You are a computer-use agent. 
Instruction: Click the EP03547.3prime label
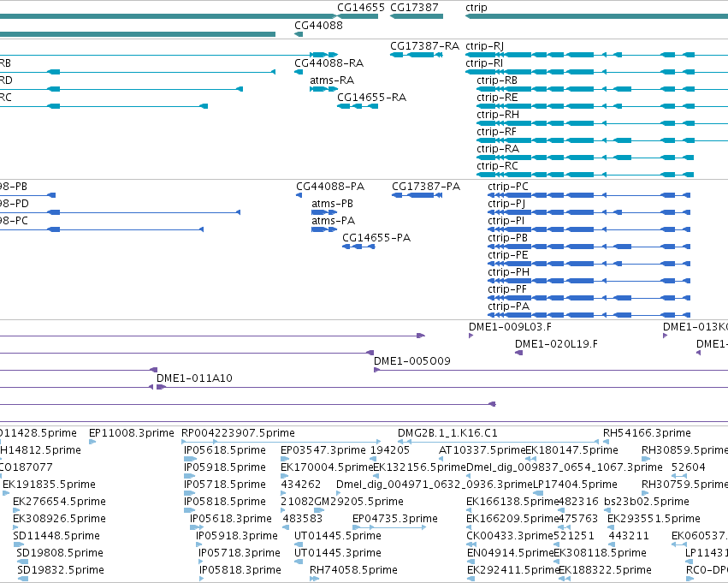click(x=323, y=450)
